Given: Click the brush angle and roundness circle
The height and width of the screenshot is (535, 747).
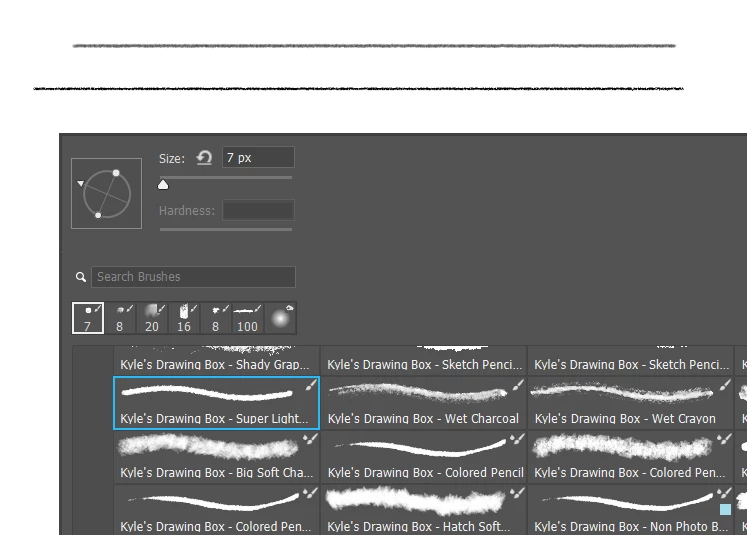Looking at the screenshot, I should [x=107, y=194].
